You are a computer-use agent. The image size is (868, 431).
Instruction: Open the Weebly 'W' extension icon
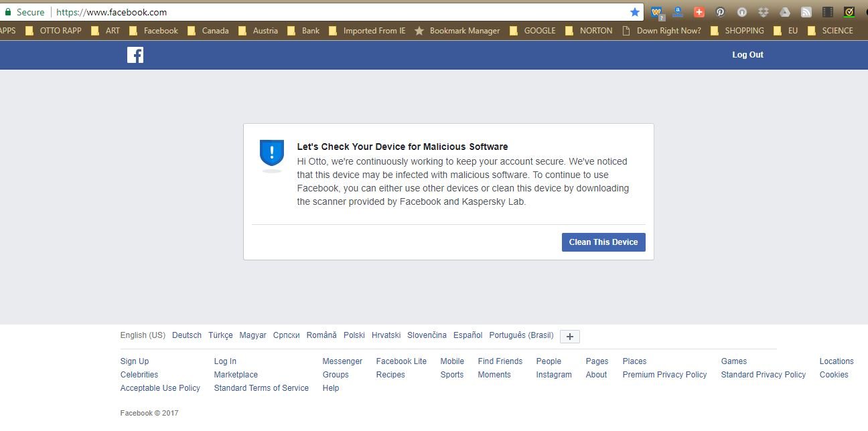pyautogui.click(x=656, y=12)
